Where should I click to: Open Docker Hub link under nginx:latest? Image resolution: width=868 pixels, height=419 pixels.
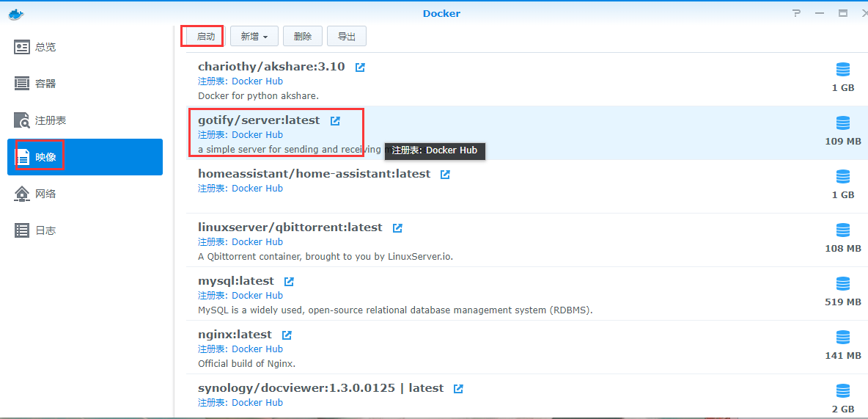[257, 349]
